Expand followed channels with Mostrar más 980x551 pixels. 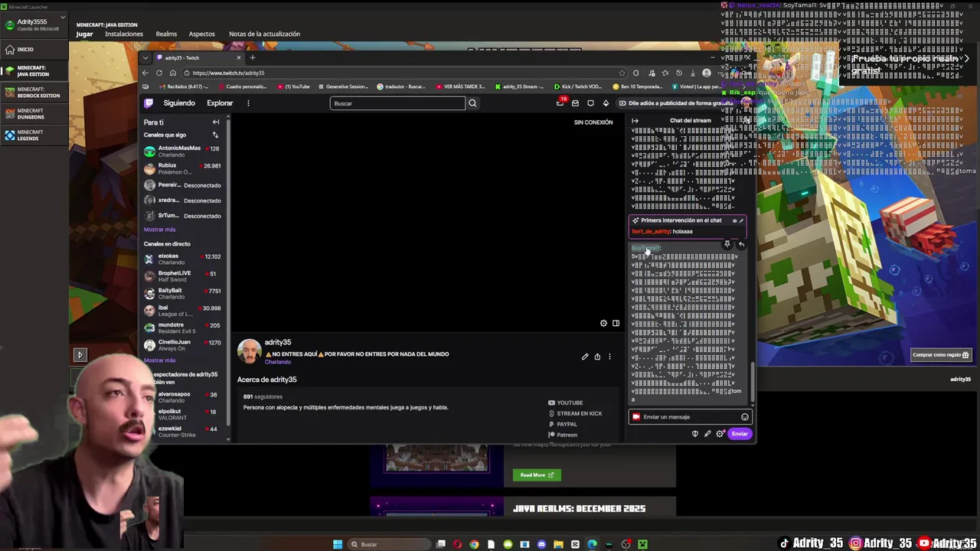159,230
